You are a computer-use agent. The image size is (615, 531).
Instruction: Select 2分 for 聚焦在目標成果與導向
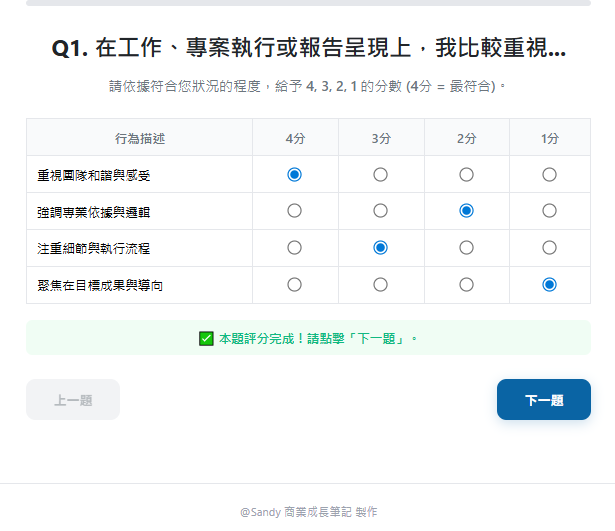tap(466, 285)
